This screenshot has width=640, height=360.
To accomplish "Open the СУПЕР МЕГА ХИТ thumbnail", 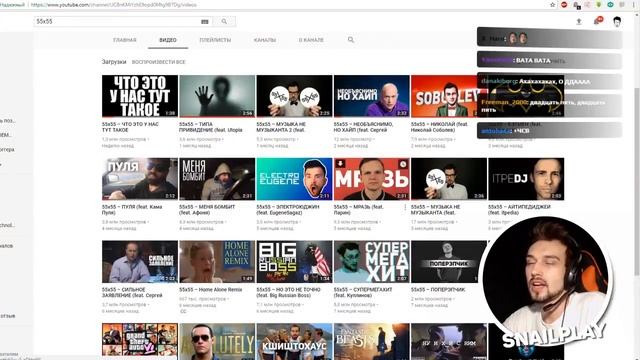I will point(371,262).
